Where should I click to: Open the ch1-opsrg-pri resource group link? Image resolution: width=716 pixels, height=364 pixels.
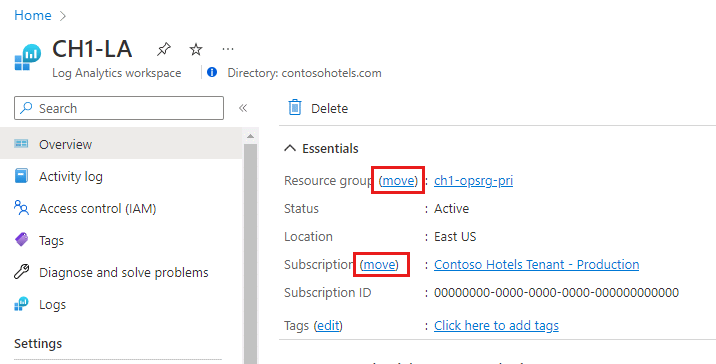coord(473,180)
